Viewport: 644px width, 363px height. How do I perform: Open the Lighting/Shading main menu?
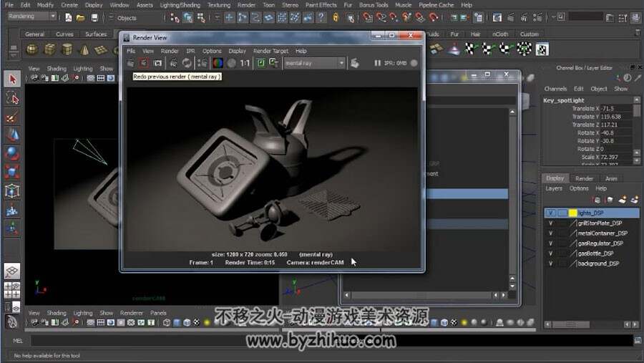click(180, 5)
